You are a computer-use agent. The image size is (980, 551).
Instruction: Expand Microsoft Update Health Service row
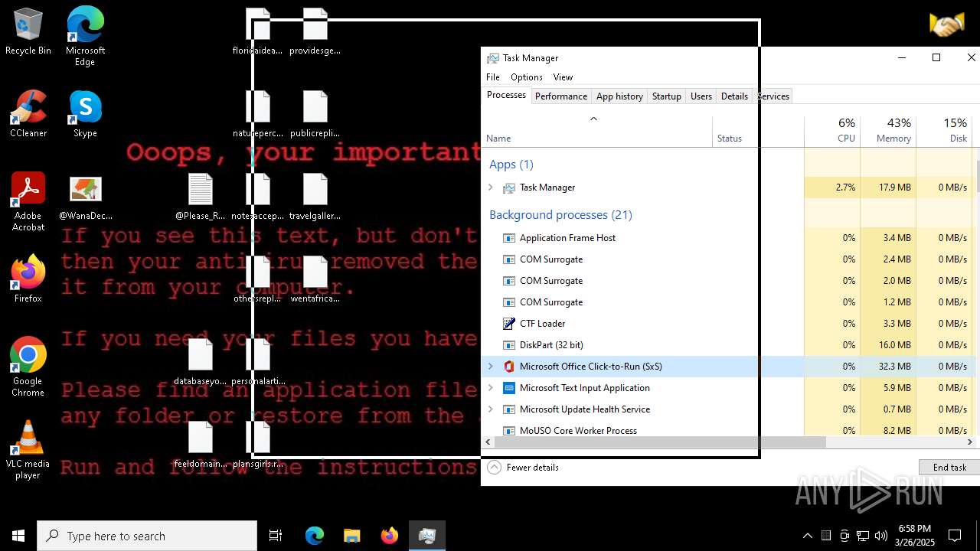(x=491, y=409)
